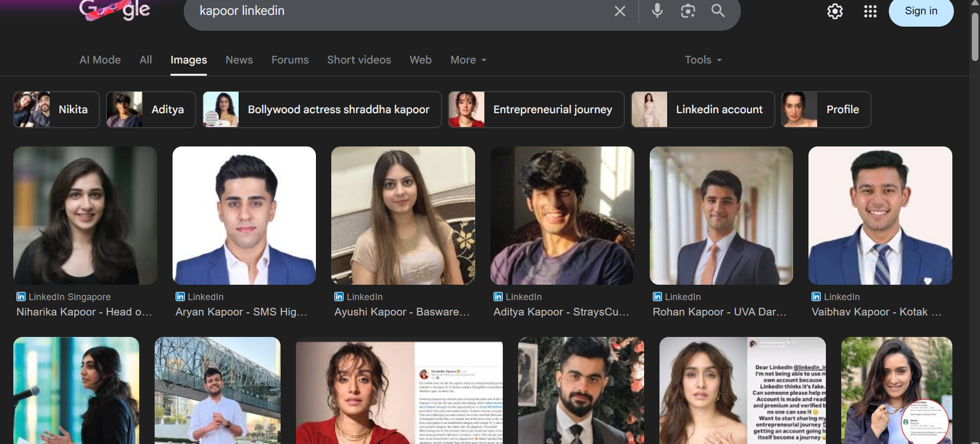Switch to the Short videos tab
The image size is (980, 444).
click(359, 60)
